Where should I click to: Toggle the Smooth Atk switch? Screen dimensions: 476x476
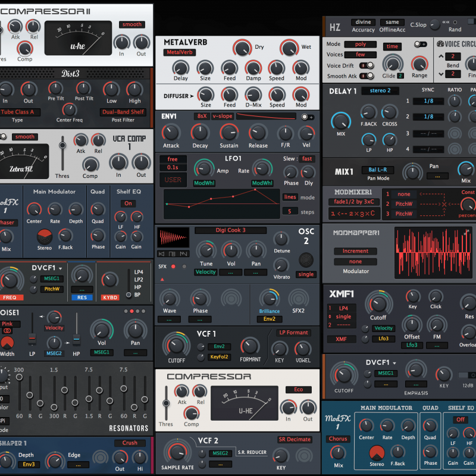[367, 76]
